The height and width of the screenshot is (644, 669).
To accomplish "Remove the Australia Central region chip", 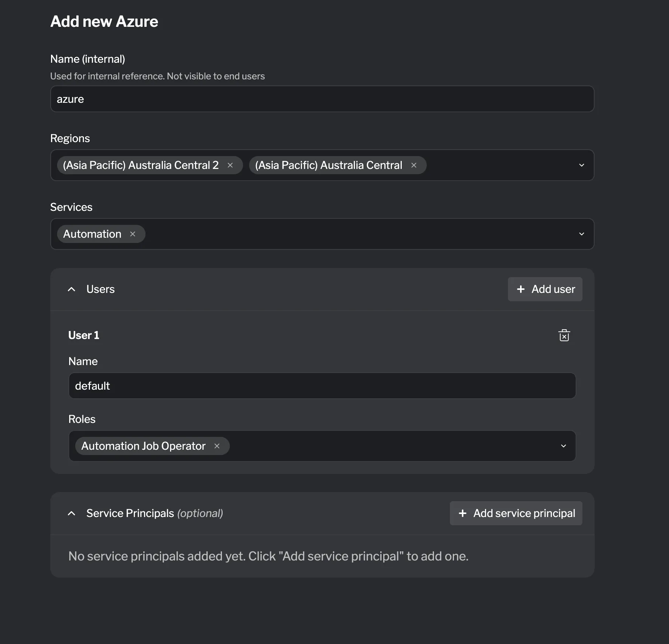I will [414, 165].
